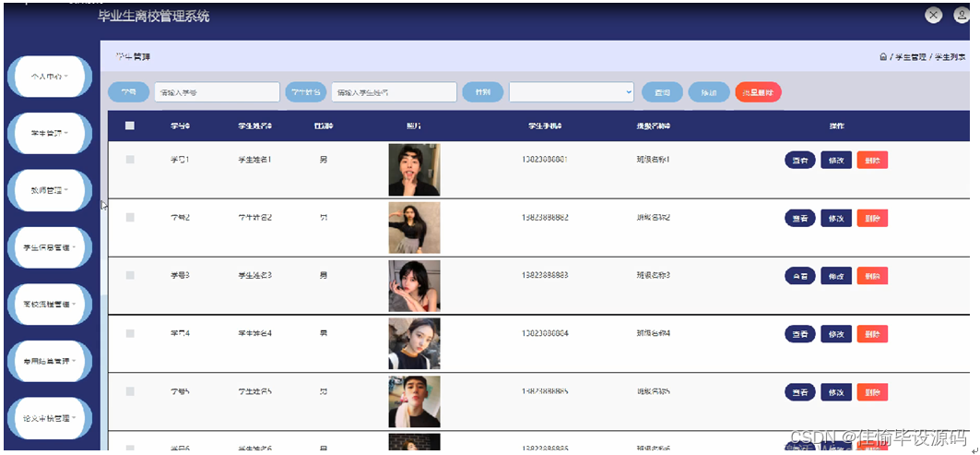This screenshot has height=455, width=980.
Task: Click the 学生列表 breadcrumb entry
Action: point(950,57)
